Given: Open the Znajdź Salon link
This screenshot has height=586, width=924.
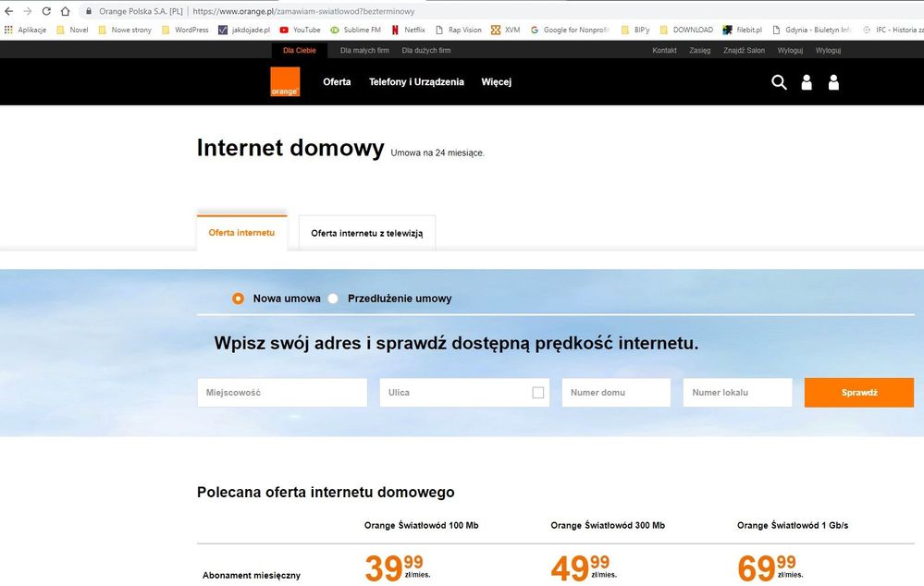Looking at the screenshot, I should click(x=743, y=50).
